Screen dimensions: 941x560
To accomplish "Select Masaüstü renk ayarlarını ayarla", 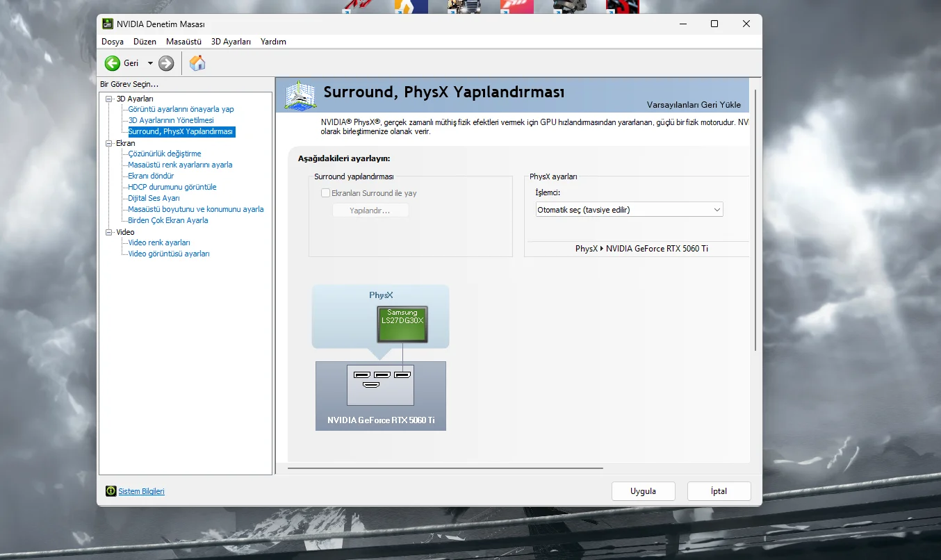I will click(x=180, y=165).
